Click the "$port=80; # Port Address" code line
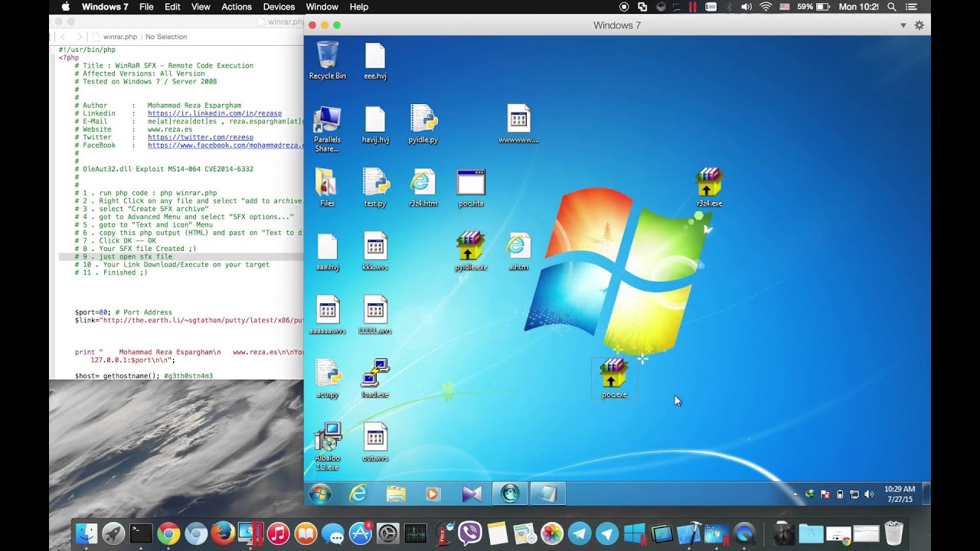Image resolution: width=980 pixels, height=551 pixels. [x=123, y=312]
